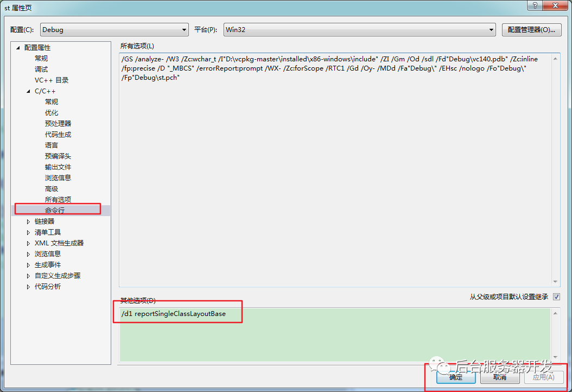The image size is (572, 392).
Task: Expand the 自定义生成步骤 node
Action: 29,276
